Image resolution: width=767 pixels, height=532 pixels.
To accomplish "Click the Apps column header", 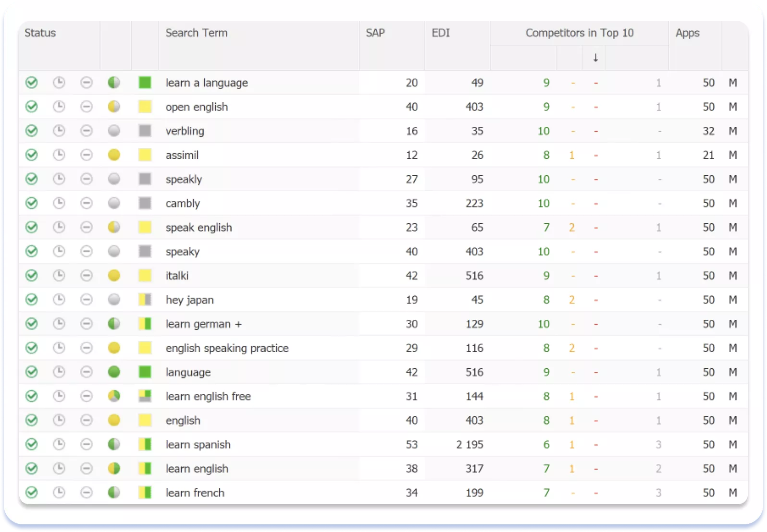I will pyautogui.click(x=687, y=33).
